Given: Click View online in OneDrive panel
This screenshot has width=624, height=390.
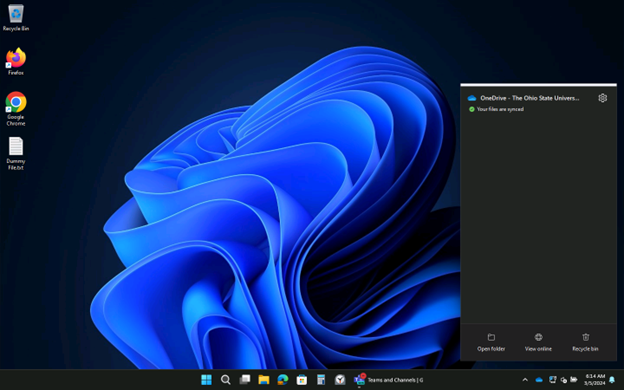Looking at the screenshot, I should click(x=538, y=342).
